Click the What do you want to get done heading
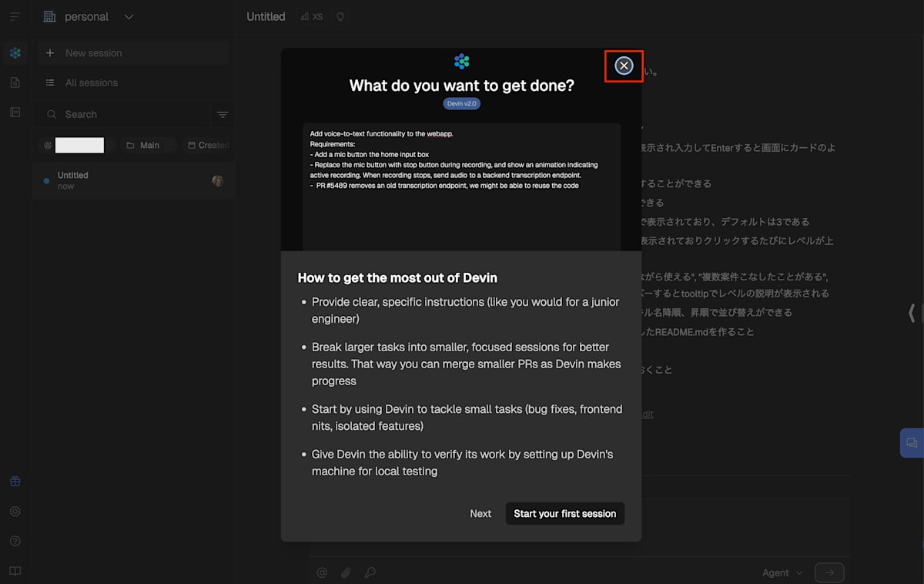Screen dimensions: 924x584 462,86
